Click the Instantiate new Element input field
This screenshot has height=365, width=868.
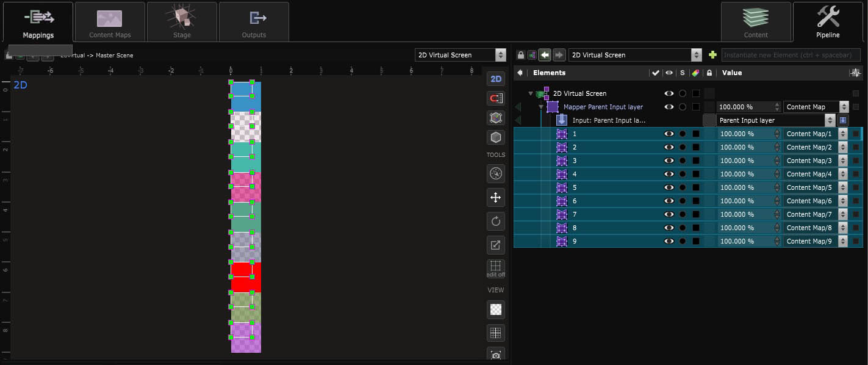click(791, 56)
